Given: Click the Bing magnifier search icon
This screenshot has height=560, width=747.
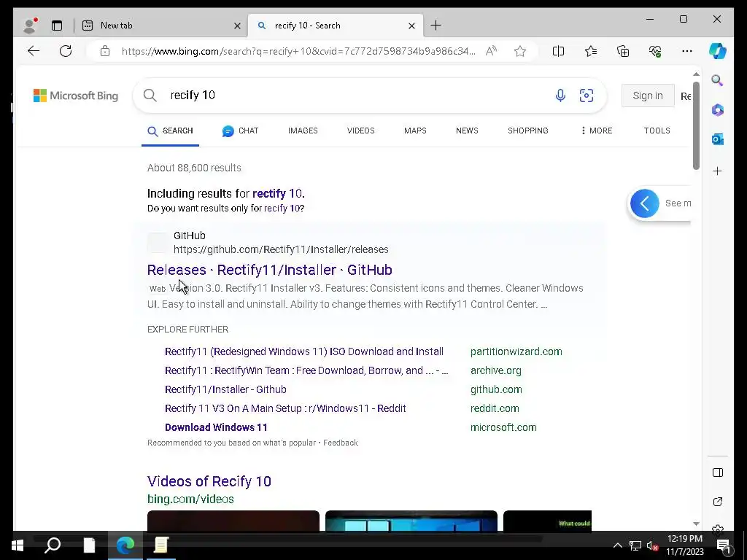Looking at the screenshot, I should (x=150, y=96).
